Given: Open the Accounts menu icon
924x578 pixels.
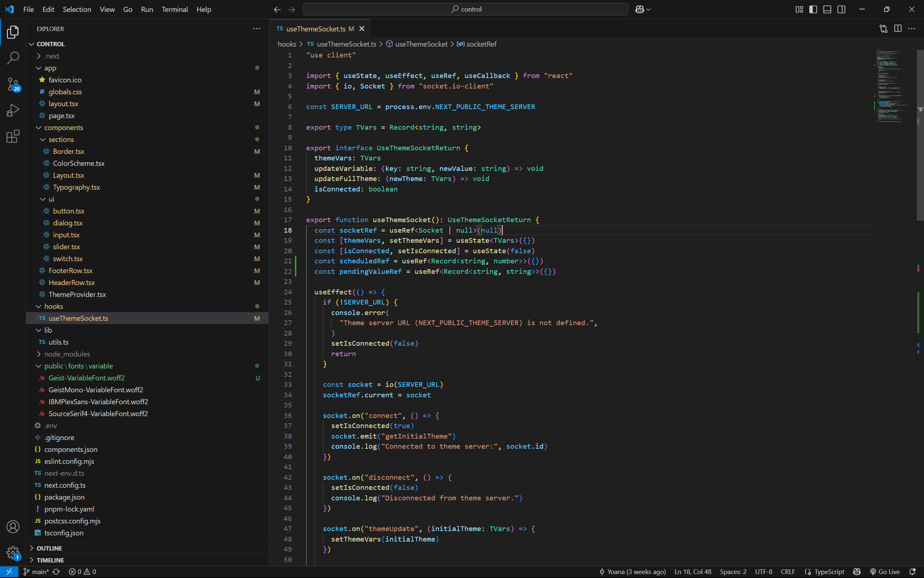Looking at the screenshot, I should (x=13, y=527).
